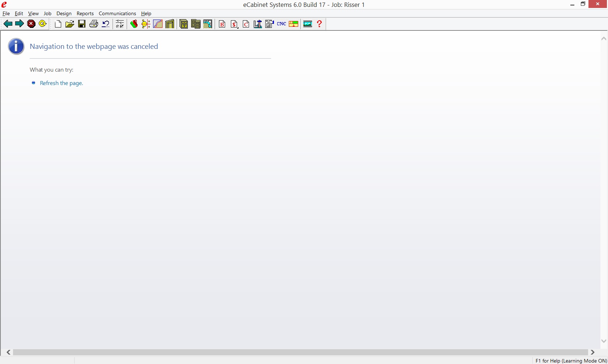Save the job with floppy disk icon

(82, 24)
